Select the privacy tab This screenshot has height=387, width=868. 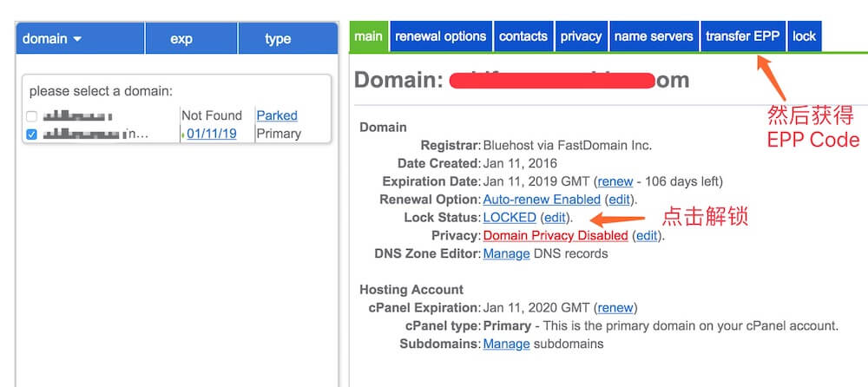pyautogui.click(x=581, y=36)
